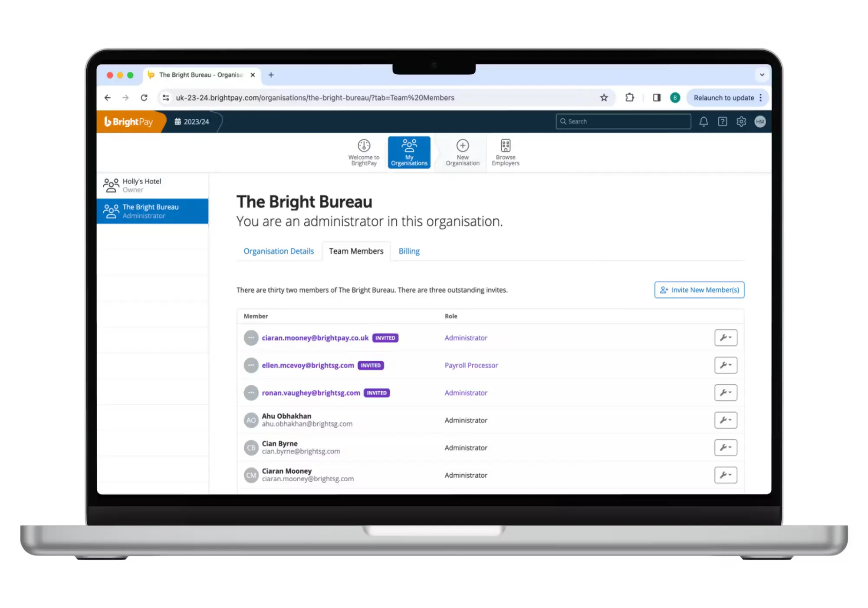
Task: Select The Bright Bureau in sidebar
Action: click(153, 211)
